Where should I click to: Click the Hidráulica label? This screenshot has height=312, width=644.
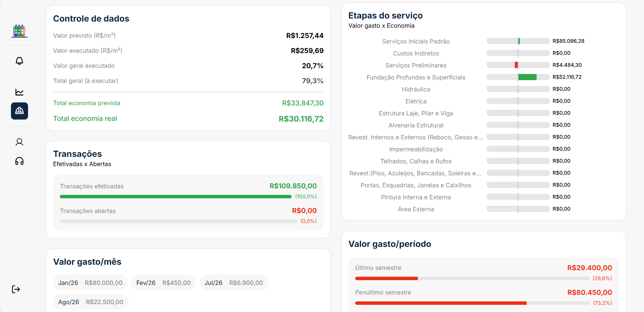(416, 89)
